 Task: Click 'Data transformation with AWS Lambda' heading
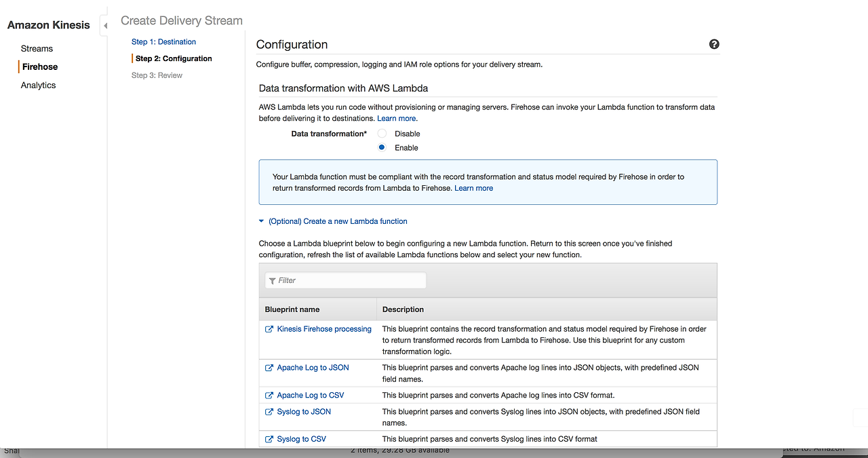pos(343,89)
